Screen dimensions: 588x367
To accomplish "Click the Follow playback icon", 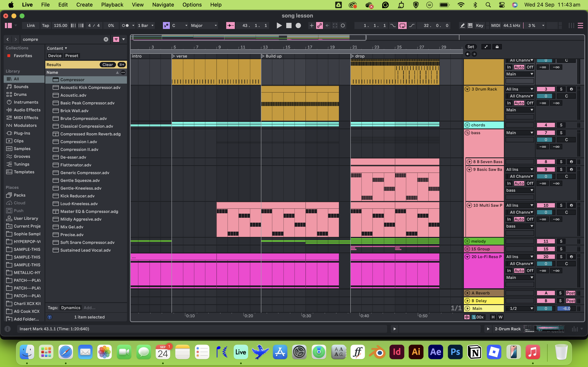I will pos(230,25).
